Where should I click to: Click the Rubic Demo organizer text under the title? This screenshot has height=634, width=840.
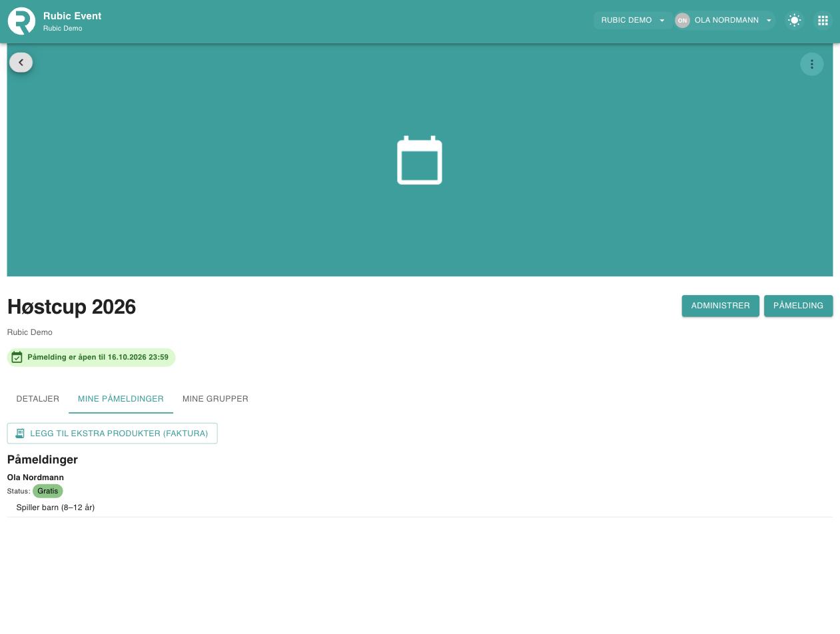(30, 332)
